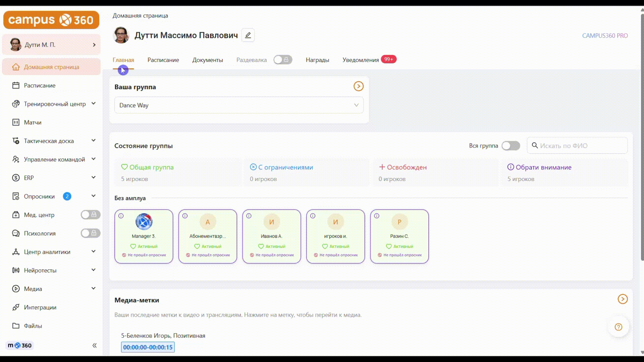644x362 pixels.
Task: Click the help question mark button
Action: pos(618,327)
